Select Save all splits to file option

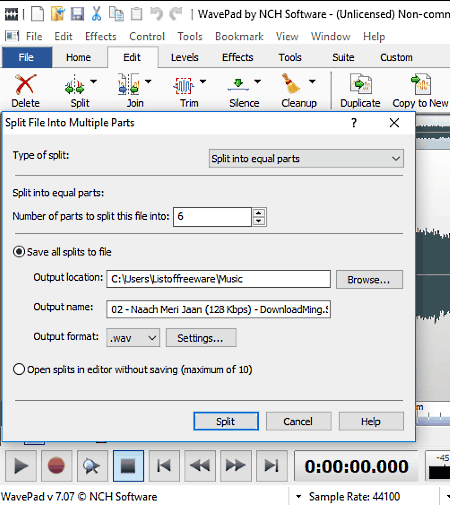point(19,252)
